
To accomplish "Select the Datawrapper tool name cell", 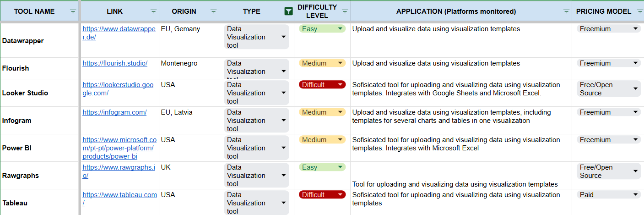I will pos(40,40).
